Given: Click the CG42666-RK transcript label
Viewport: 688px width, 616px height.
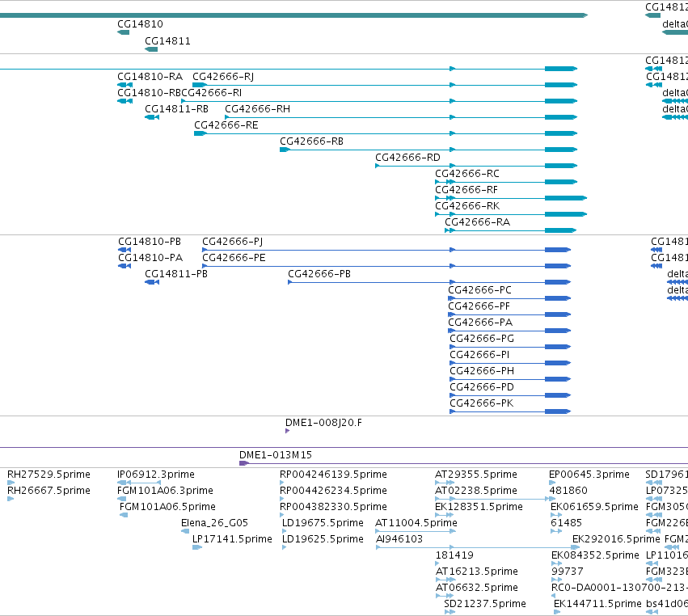Looking at the screenshot, I should pyautogui.click(x=467, y=207).
